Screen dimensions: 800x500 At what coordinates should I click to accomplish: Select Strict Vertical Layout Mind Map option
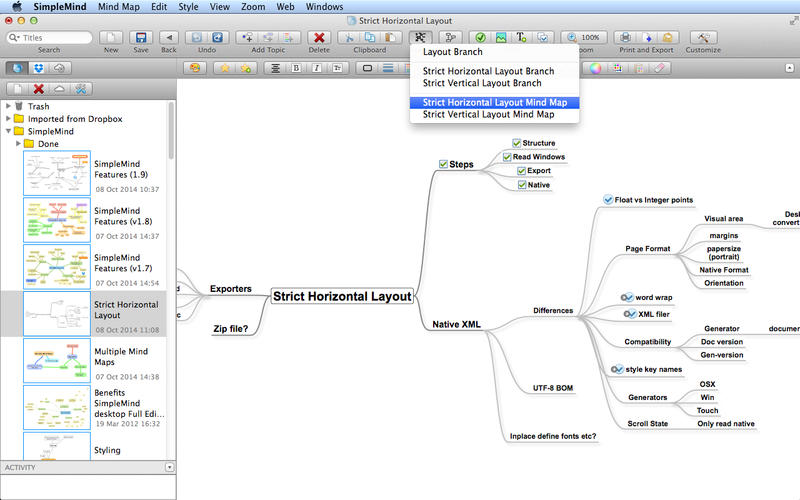[488, 115]
